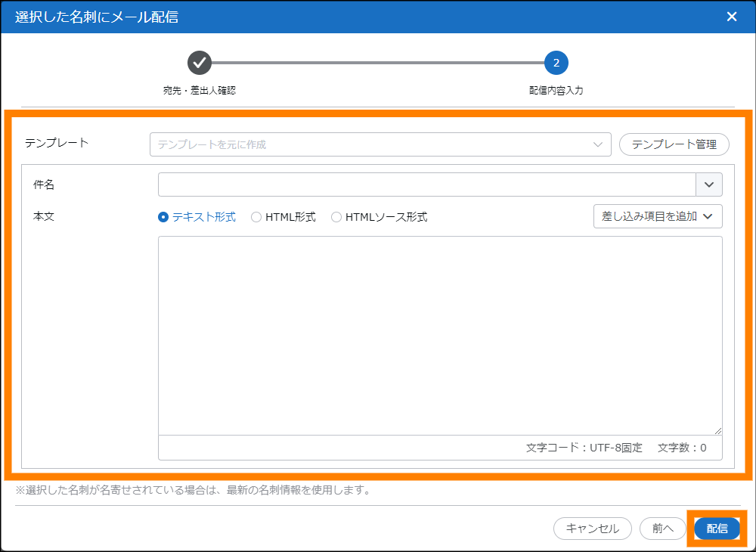Send the mail with the 配信 button

(717, 529)
